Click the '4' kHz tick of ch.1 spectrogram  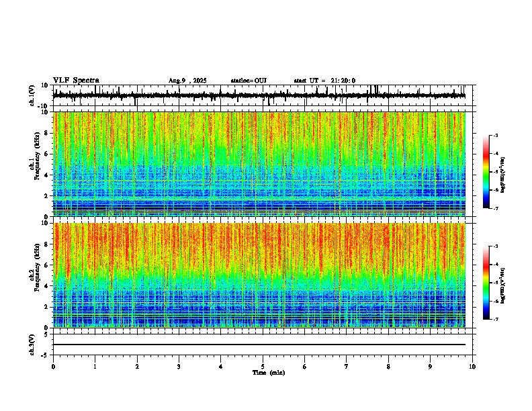[x=46, y=175]
